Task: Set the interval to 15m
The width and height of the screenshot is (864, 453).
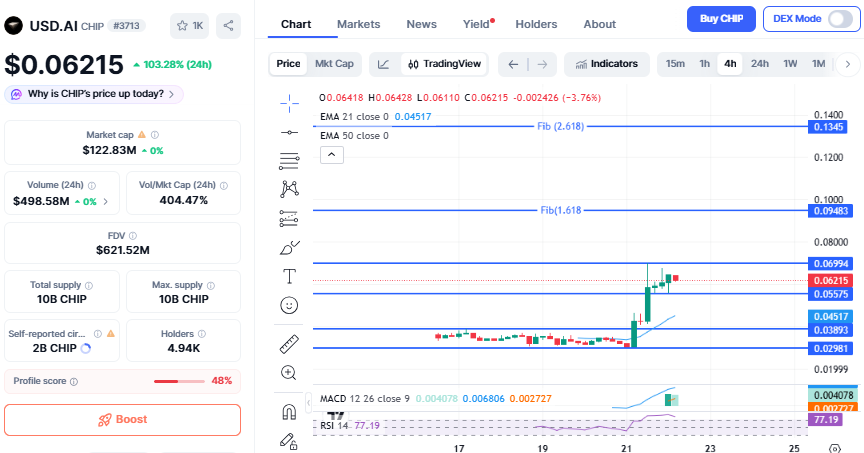Action: tap(675, 64)
